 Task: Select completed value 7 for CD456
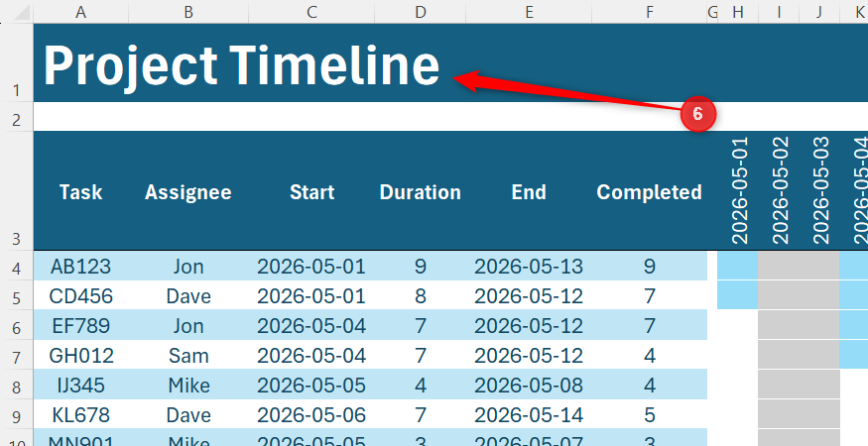[x=650, y=295]
